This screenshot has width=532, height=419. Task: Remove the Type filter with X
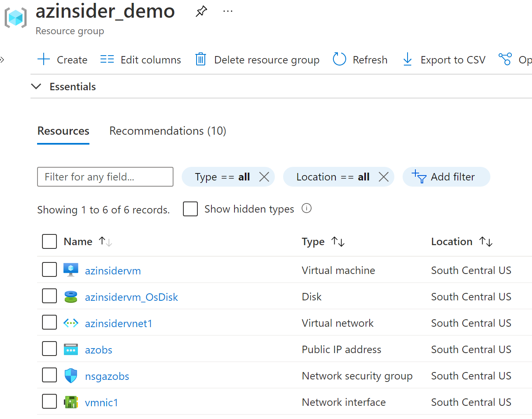(264, 177)
